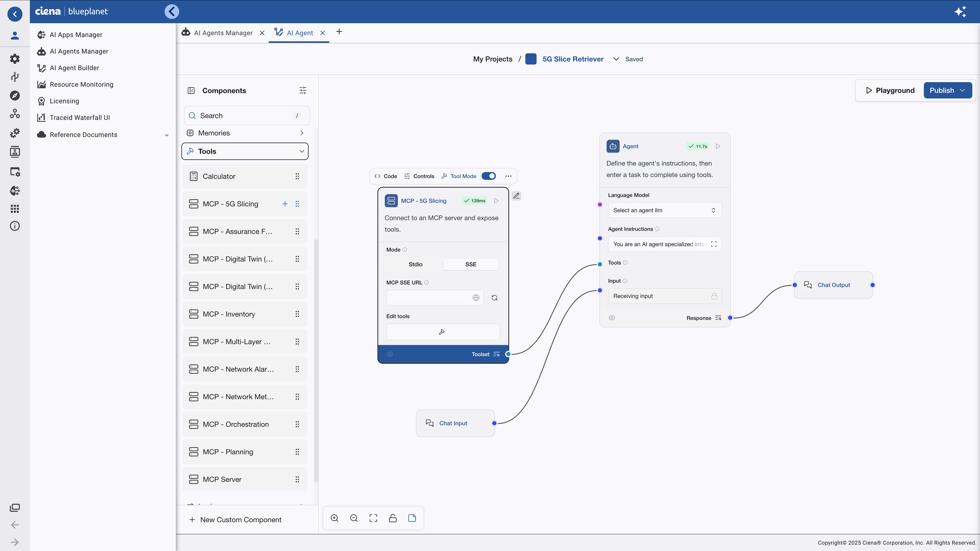Select the Chat Input node
The height and width of the screenshot is (551, 980).
[x=455, y=423]
